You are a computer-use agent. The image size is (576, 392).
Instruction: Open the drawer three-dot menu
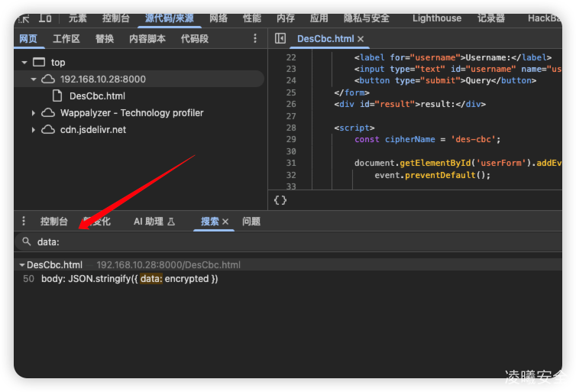[24, 222]
